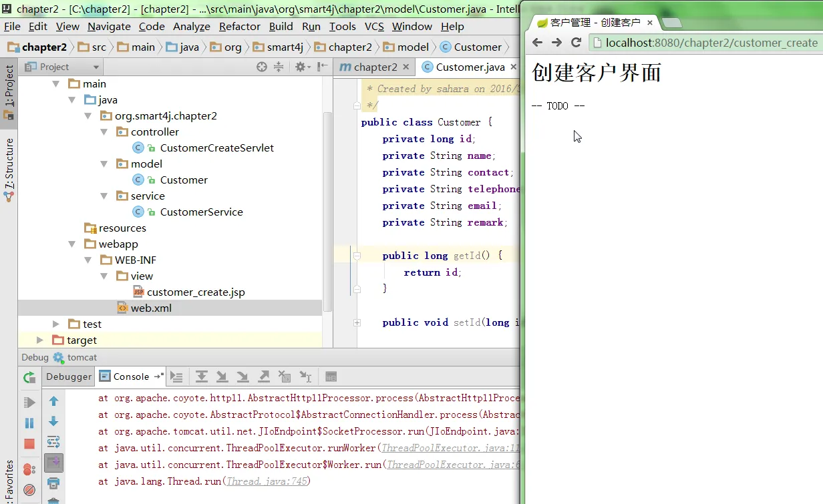Toggle Mute Breakpoints icon
This screenshot has height=504, width=823.
pyautogui.click(x=29, y=489)
